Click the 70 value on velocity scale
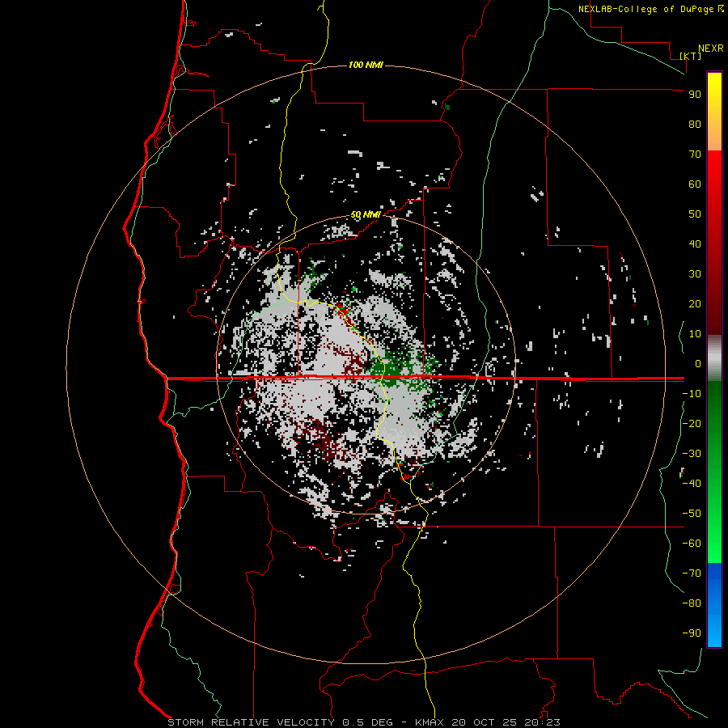 tap(695, 154)
